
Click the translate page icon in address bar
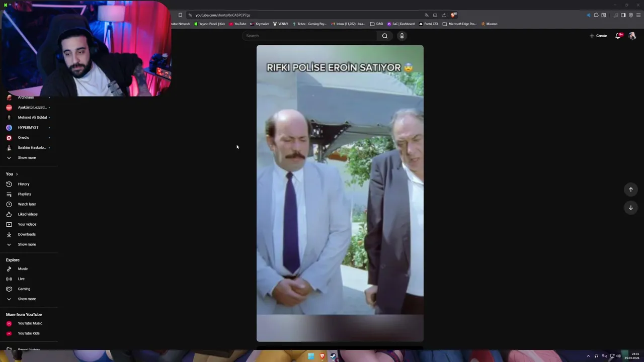point(427,15)
